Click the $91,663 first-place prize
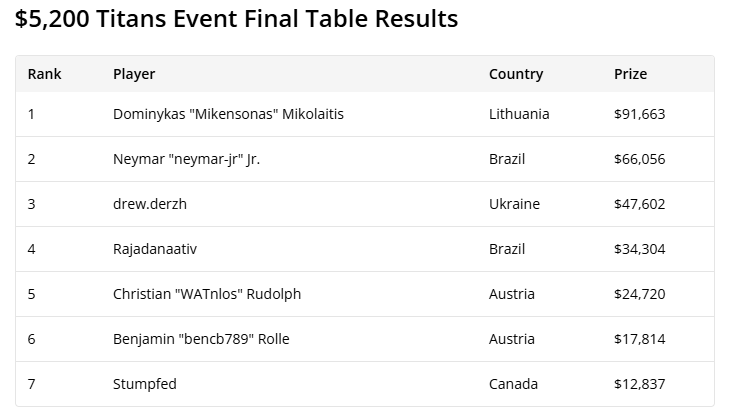This screenshot has width=732, height=419. (x=640, y=114)
